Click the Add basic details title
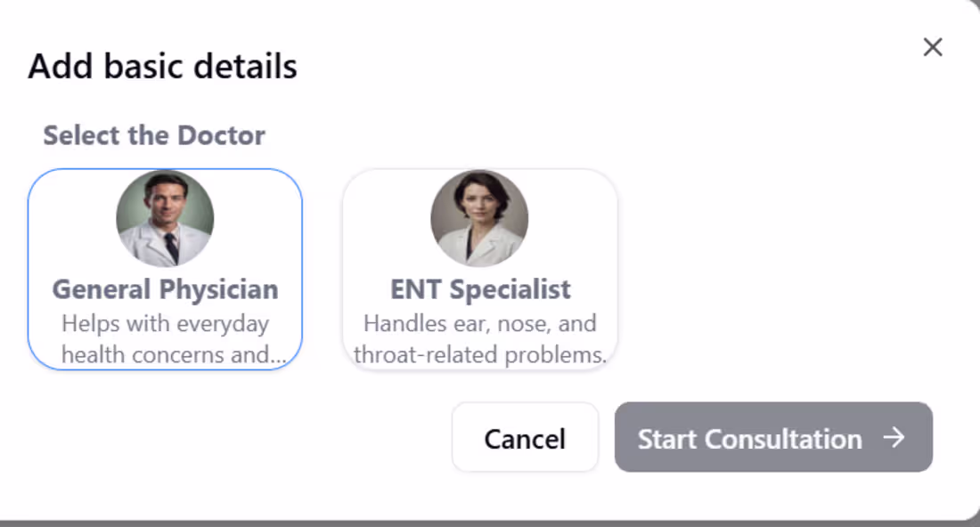The width and height of the screenshot is (980, 527). [163, 66]
